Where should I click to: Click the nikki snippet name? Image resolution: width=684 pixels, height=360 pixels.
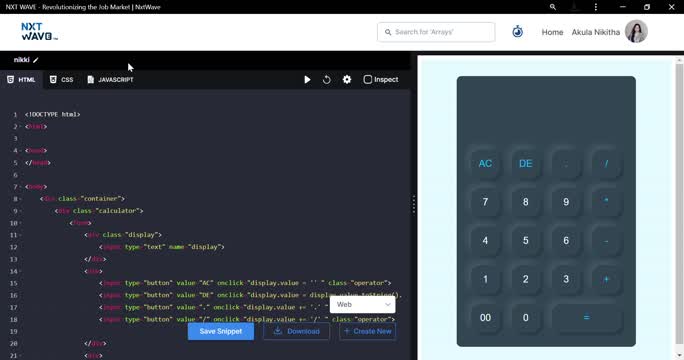(21, 60)
